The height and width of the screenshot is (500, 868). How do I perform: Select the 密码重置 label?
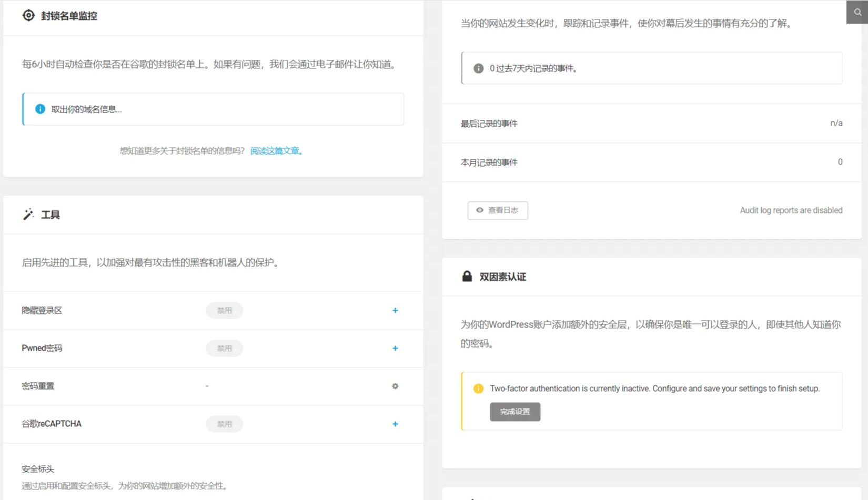[38, 386]
